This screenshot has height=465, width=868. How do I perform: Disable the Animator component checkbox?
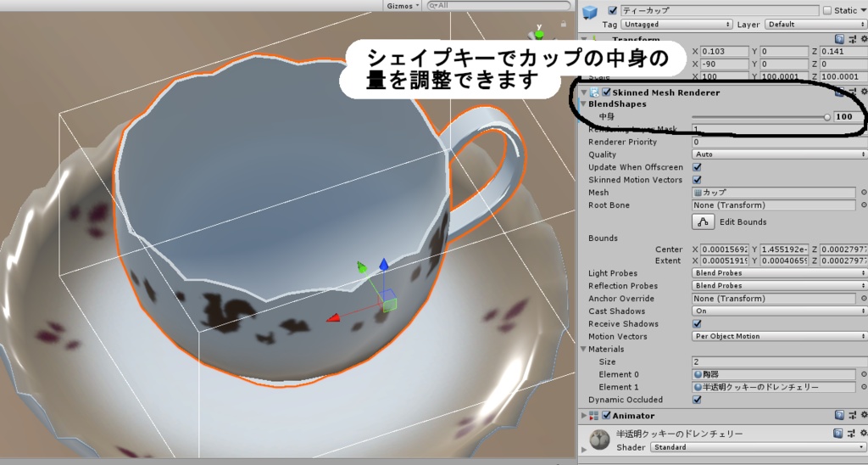(x=606, y=416)
